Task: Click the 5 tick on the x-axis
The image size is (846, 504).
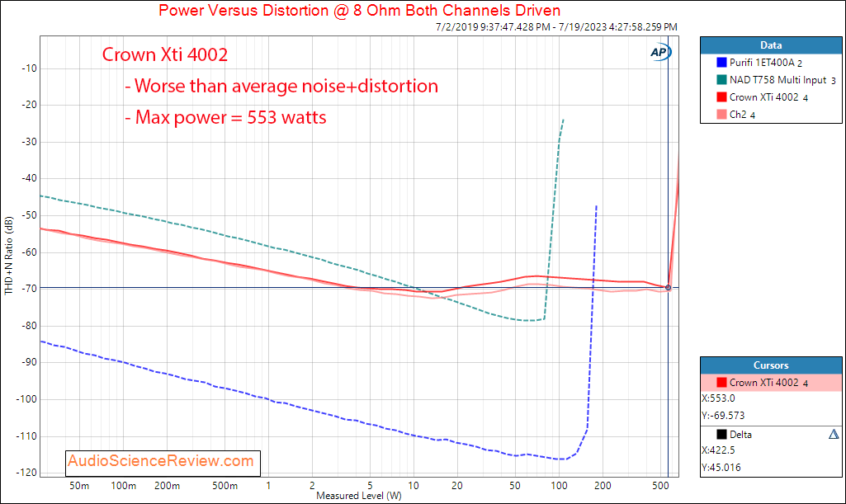Action: click(370, 486)
